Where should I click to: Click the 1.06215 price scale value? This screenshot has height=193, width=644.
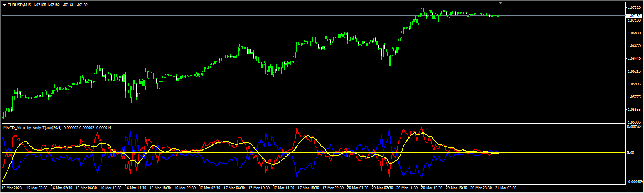(x=634, y=71)
